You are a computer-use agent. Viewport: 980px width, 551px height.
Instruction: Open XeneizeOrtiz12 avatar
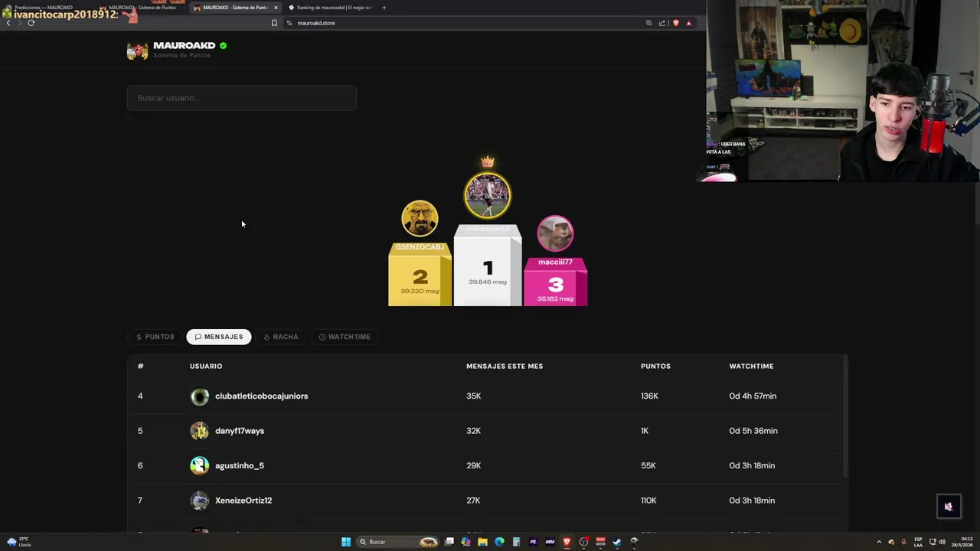tap(199, 500)
